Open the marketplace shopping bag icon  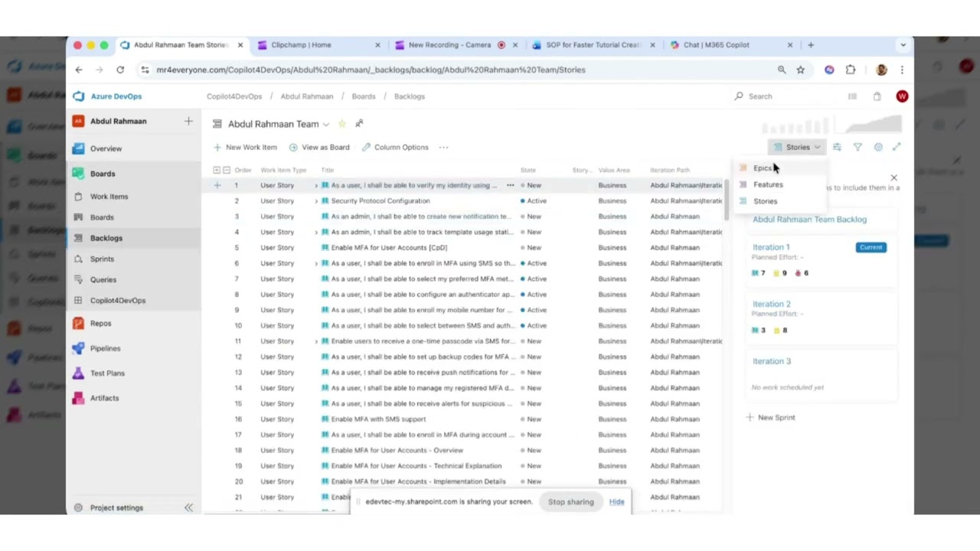[x=877, y=96]
